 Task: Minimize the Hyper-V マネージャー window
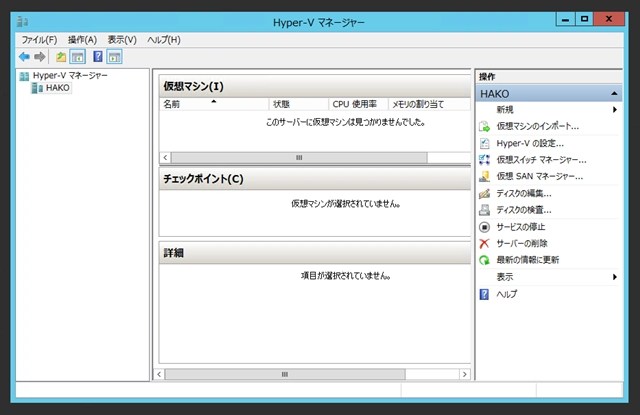click(x=566, y=19)
